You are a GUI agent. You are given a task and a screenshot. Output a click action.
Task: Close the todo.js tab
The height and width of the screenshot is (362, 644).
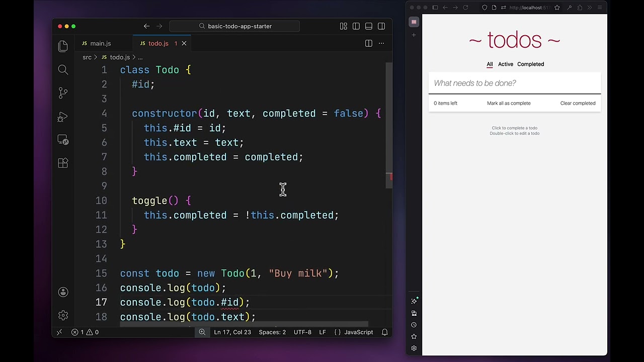pos(184,43)
